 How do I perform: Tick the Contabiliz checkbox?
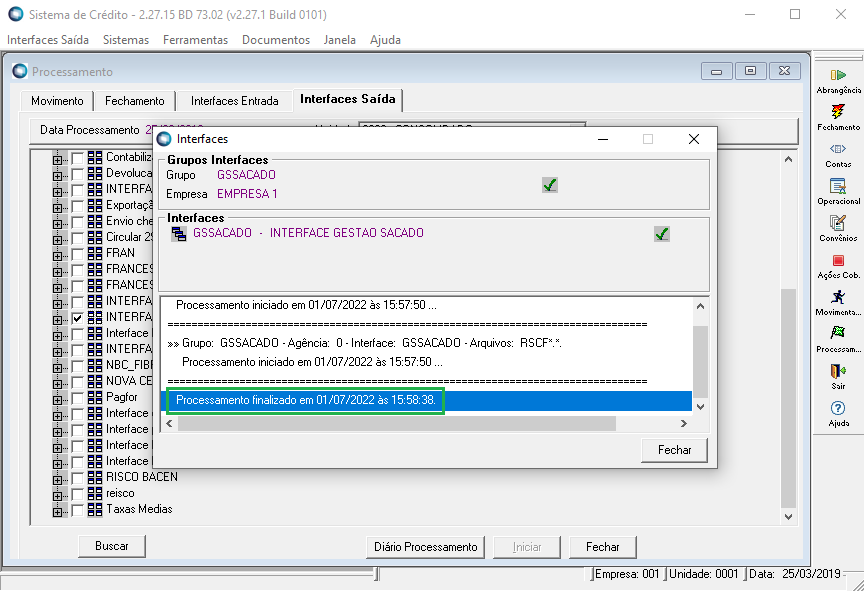(x=77, y=159)
